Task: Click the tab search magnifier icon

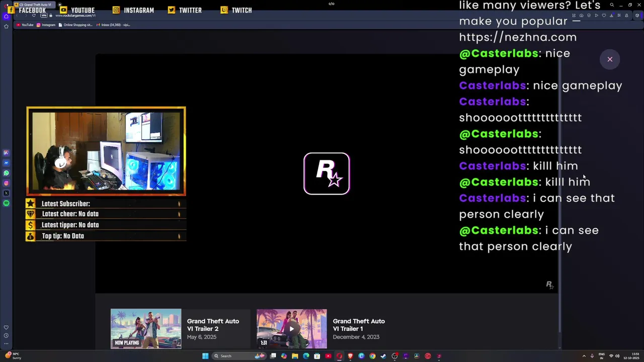Action: [x=612, y=5]
